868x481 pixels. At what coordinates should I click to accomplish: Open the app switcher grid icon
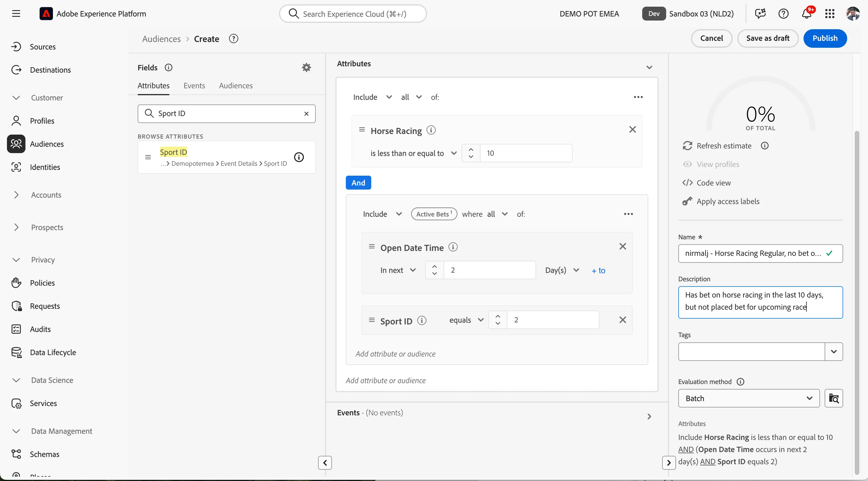[x=830, y=14]
